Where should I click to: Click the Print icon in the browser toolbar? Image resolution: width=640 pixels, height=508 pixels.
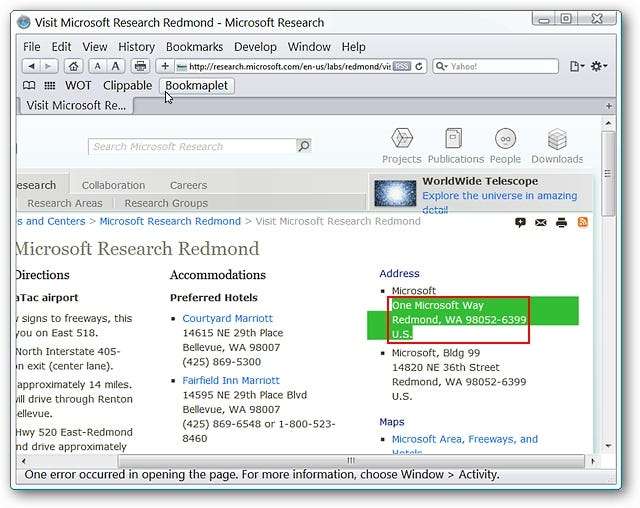click(140, 66)
